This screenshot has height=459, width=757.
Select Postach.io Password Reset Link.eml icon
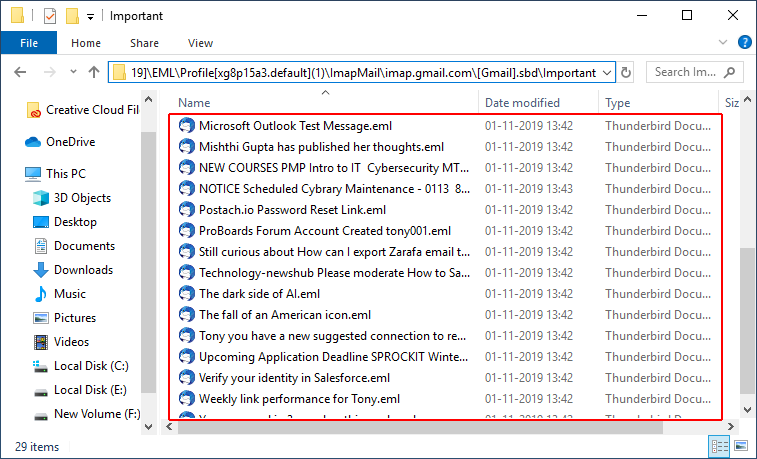click(x=186, y=209)
